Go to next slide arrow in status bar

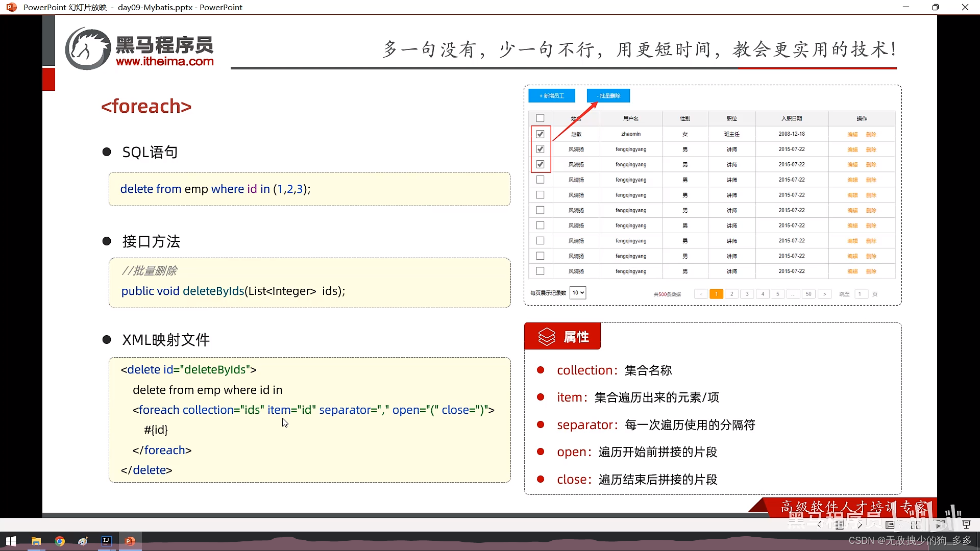(x=860, y=524)
